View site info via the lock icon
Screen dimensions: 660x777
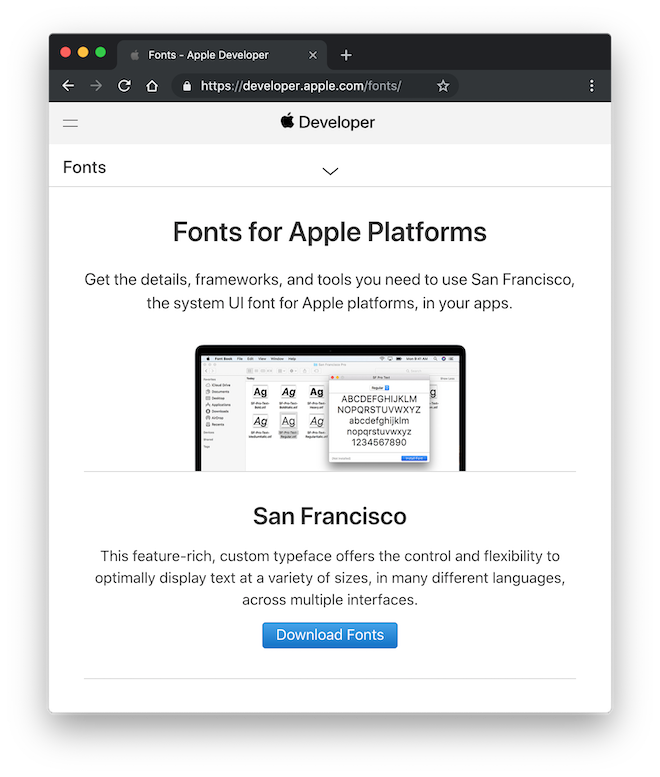186,86
